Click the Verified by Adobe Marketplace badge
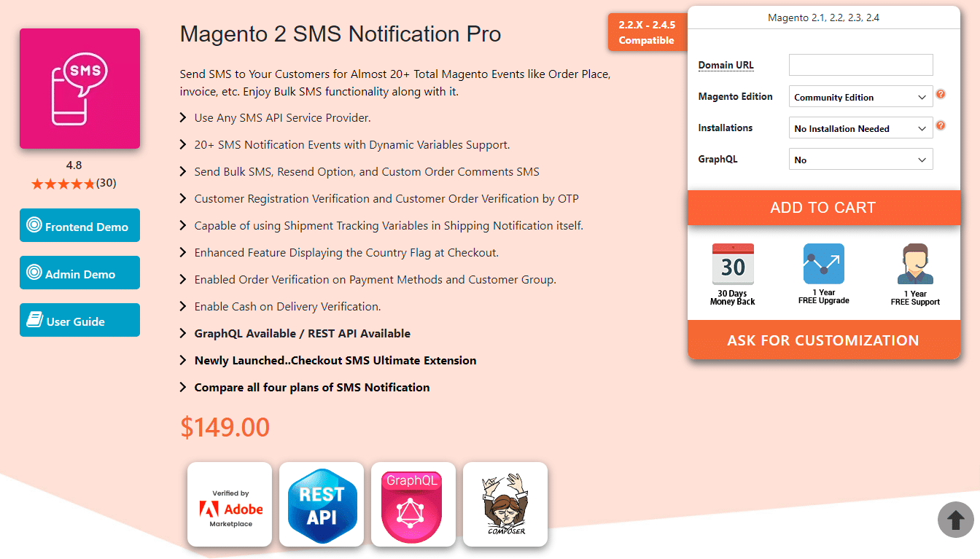Viewport: 980px width, 559px height. click(x=230, y=504)
